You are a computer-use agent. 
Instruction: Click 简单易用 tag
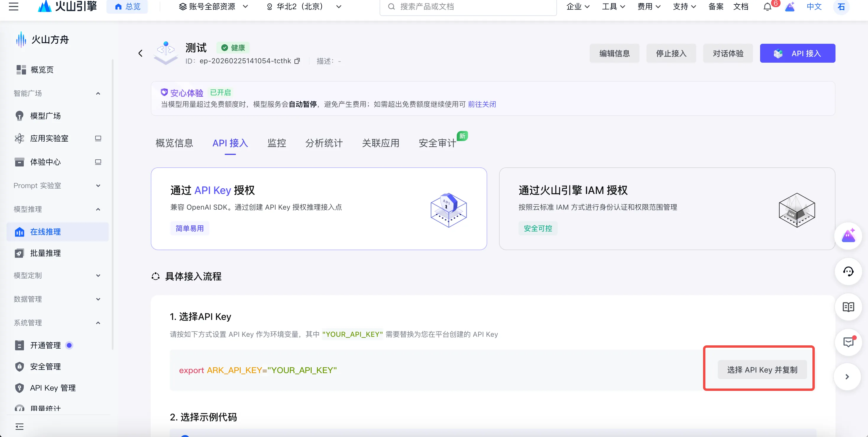(x=190, y=229)
